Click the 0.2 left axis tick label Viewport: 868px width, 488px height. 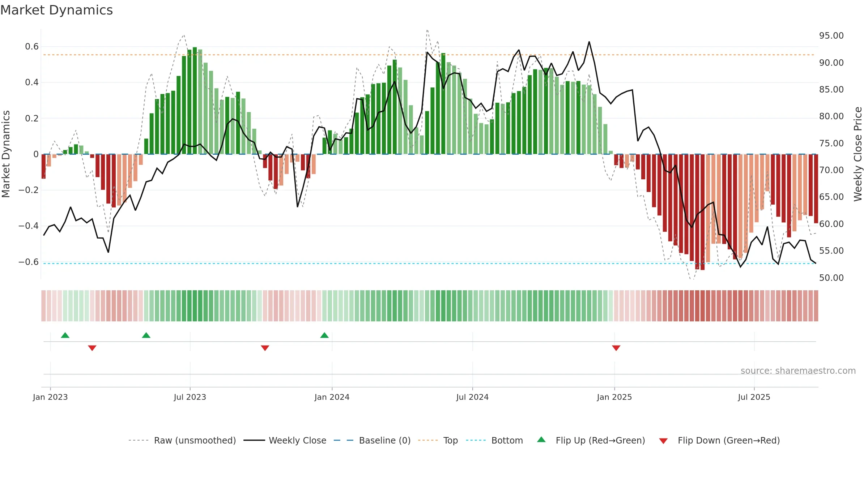32,118
